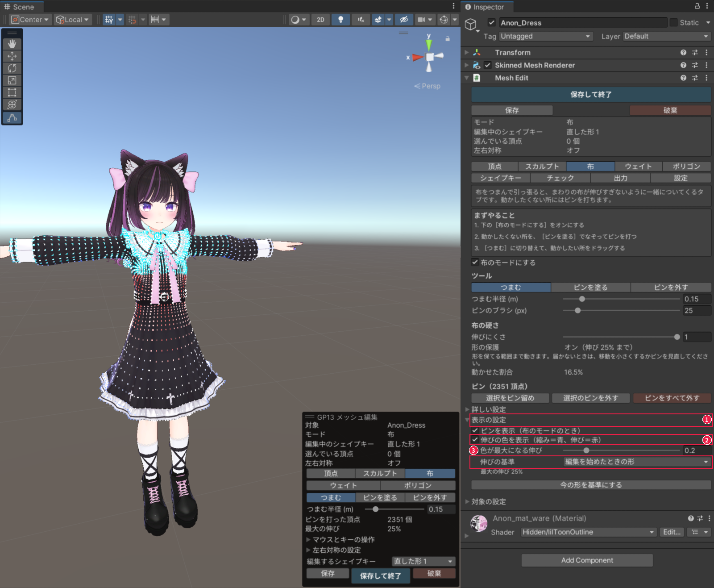
Task: Toggle scene lighting bulb icon
Action: (340, 20)
